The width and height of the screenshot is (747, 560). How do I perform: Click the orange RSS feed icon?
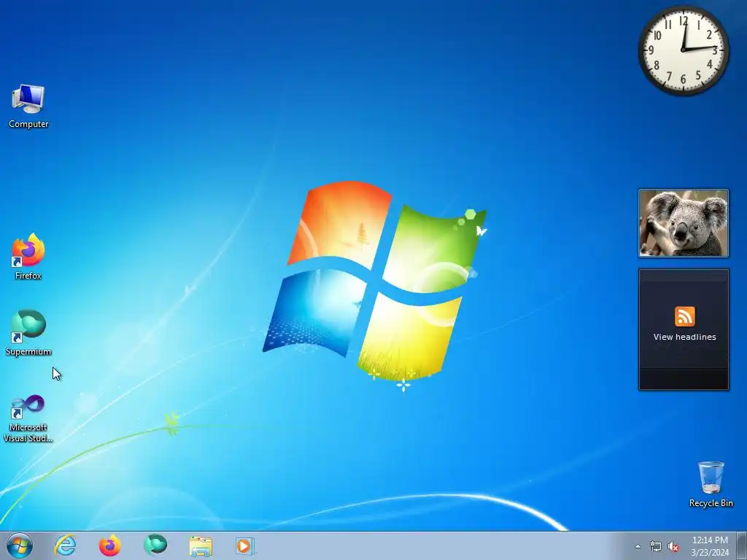click(x=684, y=316)
